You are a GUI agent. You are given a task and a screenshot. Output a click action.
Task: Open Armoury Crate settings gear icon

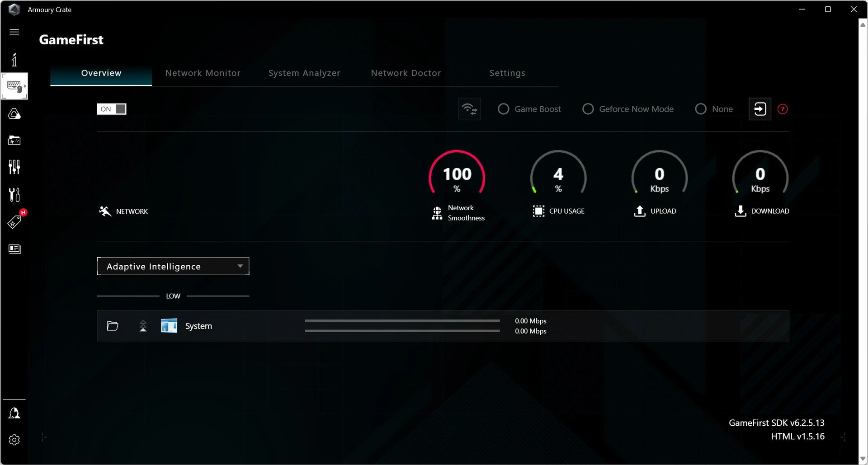[x=14, y=440]
